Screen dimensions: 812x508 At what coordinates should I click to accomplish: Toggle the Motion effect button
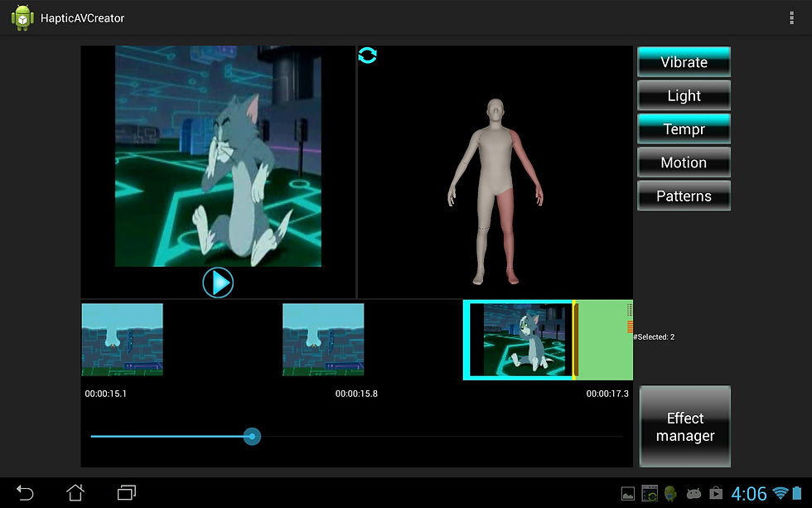[x=684, y=162]
